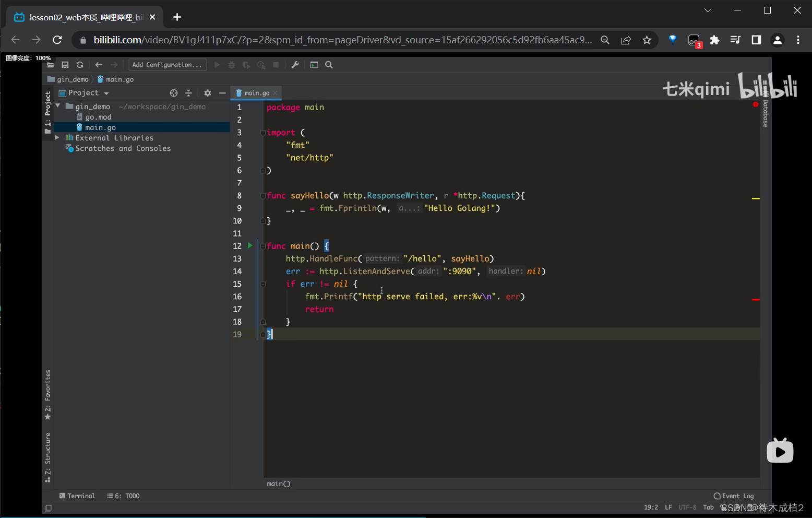
Task: Fold the import block at line 3
Action: tap(263, 133)
